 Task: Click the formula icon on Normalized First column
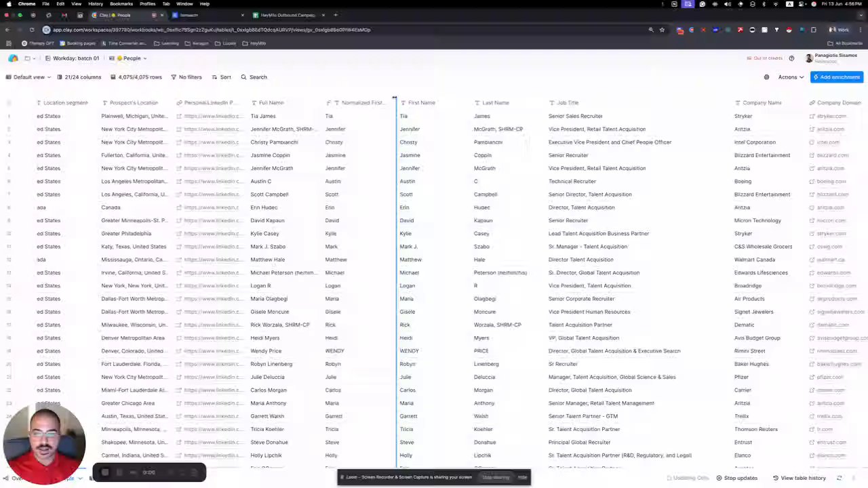pos(328,103)
